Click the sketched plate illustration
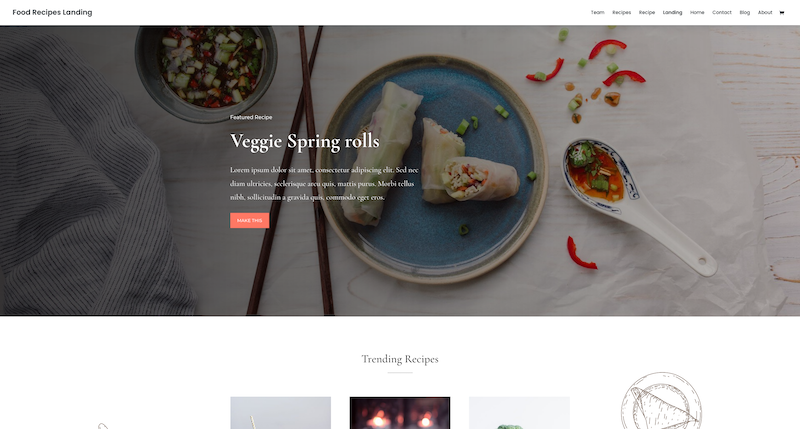The image size is (800, 429). pyautogui.click(x=661, y=401)
